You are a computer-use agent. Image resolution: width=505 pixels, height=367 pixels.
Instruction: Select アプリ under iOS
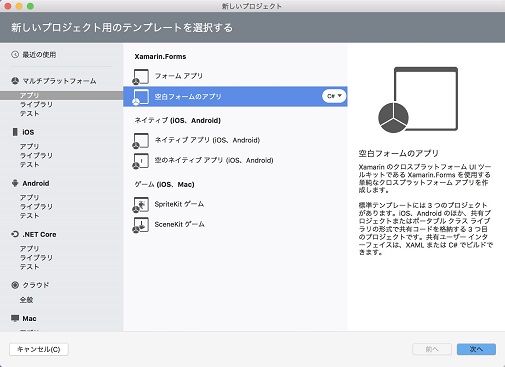point(29,146)
